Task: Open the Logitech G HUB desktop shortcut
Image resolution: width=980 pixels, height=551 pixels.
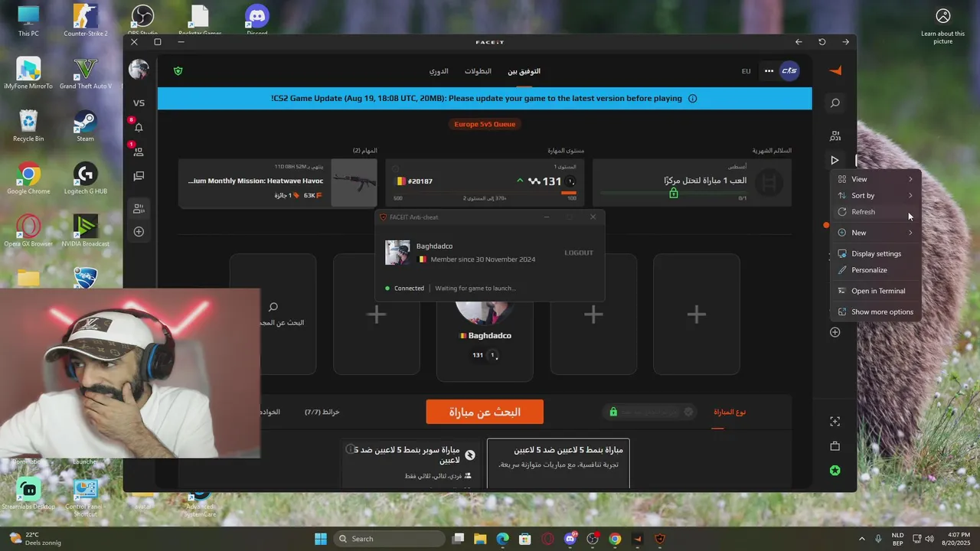Action: (86, 178)
